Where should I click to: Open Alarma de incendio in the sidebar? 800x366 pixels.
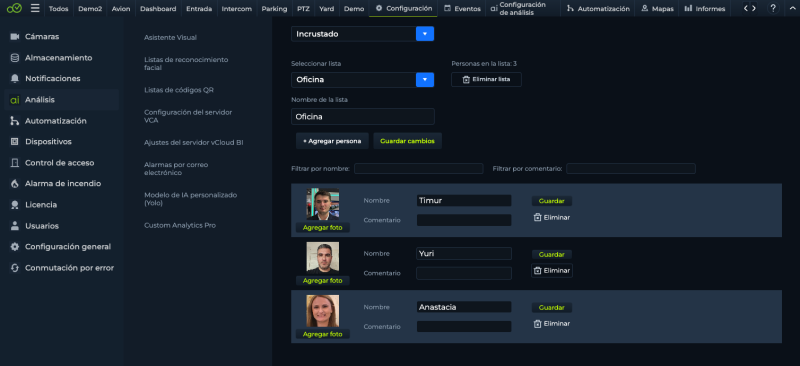62,183
